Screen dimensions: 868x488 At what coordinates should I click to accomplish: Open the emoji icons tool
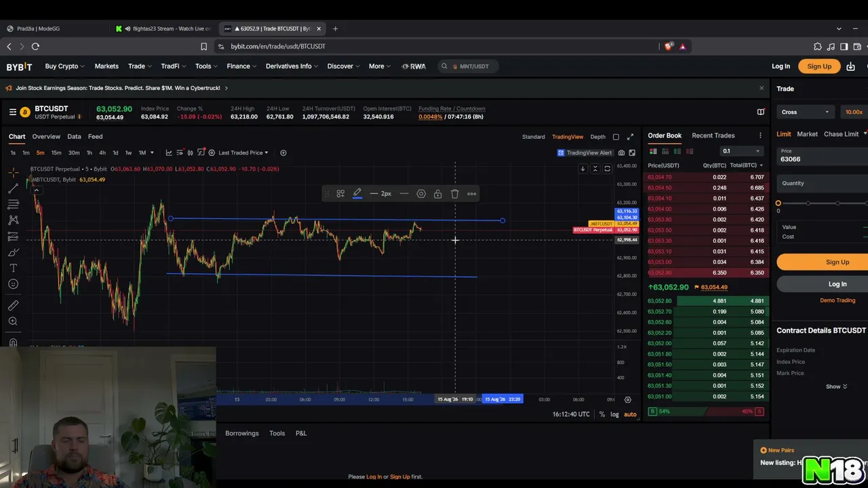click(x=13, y=285)
